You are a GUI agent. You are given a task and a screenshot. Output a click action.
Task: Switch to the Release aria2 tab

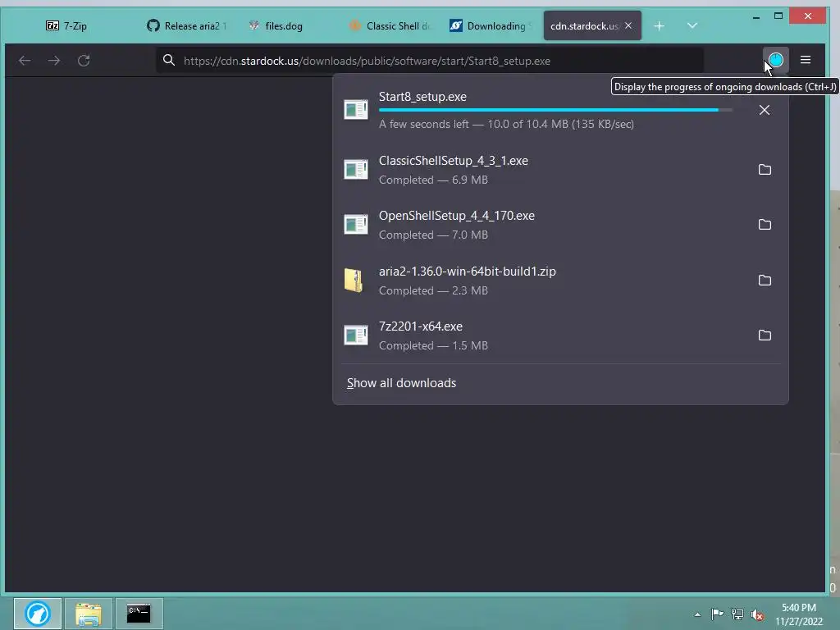click(185, 25)
